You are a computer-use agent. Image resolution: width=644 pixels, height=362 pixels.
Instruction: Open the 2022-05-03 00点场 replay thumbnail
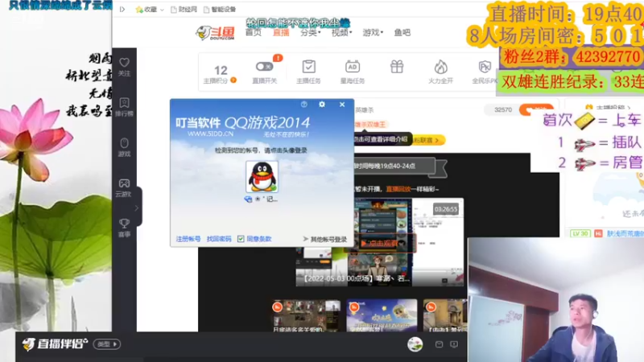tap(380, 242)
